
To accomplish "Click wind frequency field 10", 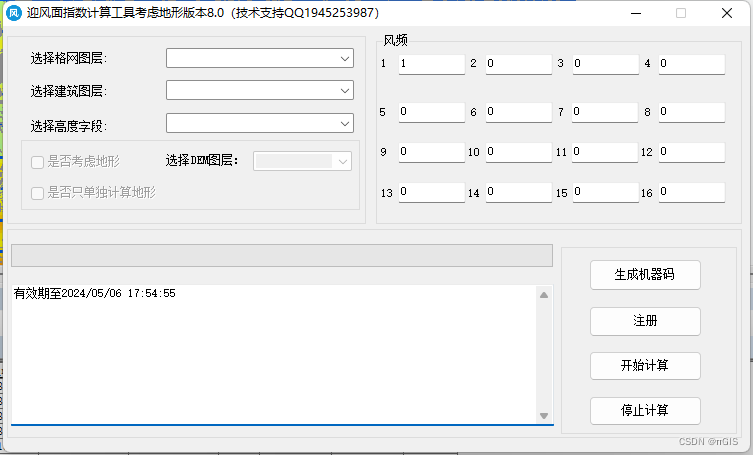I will tap(519, 152).
